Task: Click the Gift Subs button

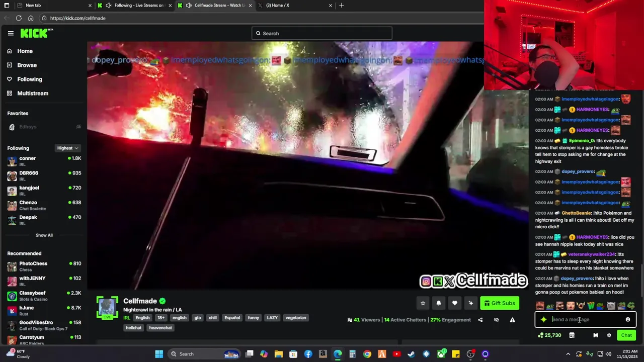Action: tap(500, 303)
